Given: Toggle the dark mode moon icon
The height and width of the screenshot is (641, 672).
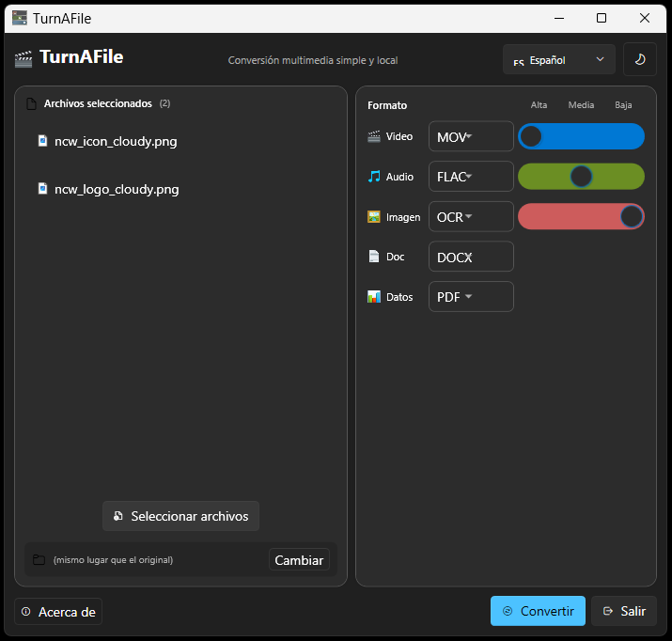Looking at the screenshot, I should tap(639, 59).
